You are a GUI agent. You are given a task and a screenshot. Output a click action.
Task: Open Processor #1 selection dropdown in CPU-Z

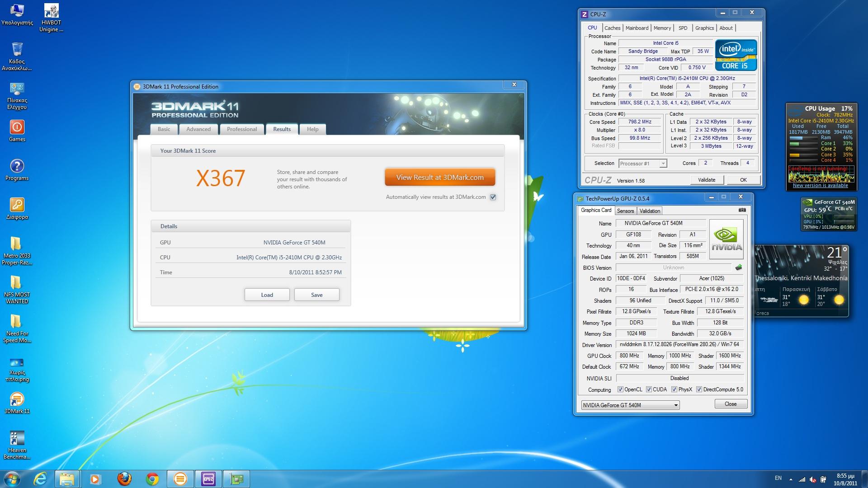pyautogui.click(x=643, y=164)
